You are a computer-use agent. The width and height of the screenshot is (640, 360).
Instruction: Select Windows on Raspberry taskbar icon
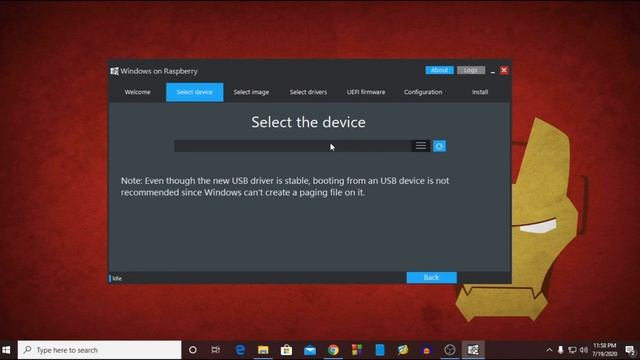pyautogui.click(x=473, y=350)
